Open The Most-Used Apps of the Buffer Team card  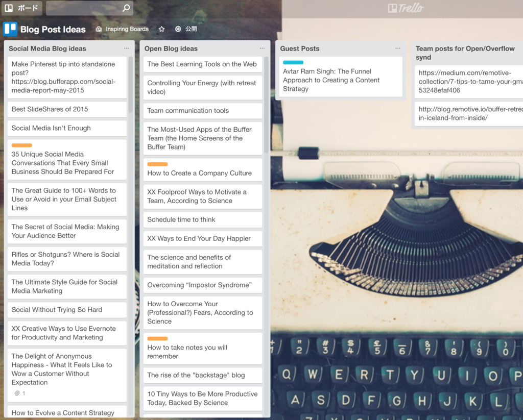pyautogui.click(x=203, y=138)
